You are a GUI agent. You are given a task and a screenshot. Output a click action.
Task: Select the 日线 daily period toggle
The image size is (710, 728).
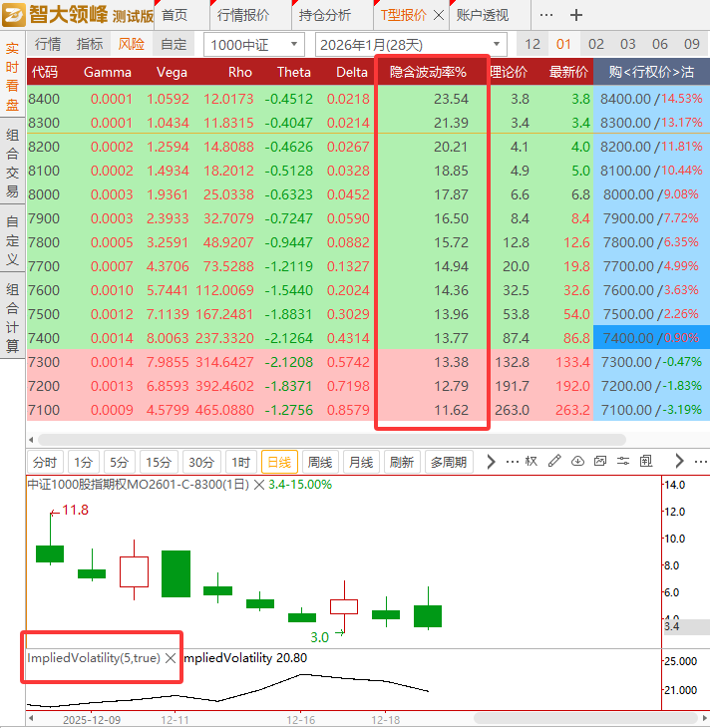pos(278,462)
